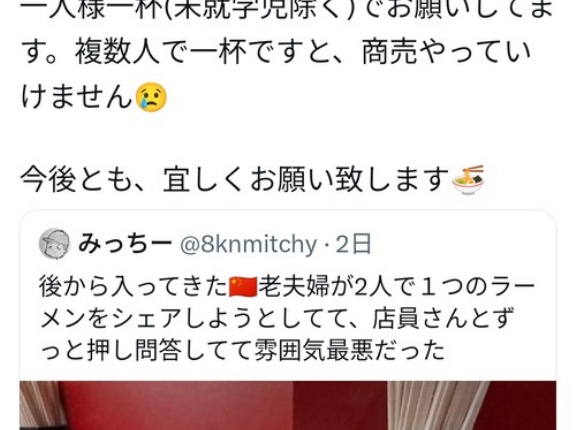Click the right curtain in the photo

pos(437,405)
